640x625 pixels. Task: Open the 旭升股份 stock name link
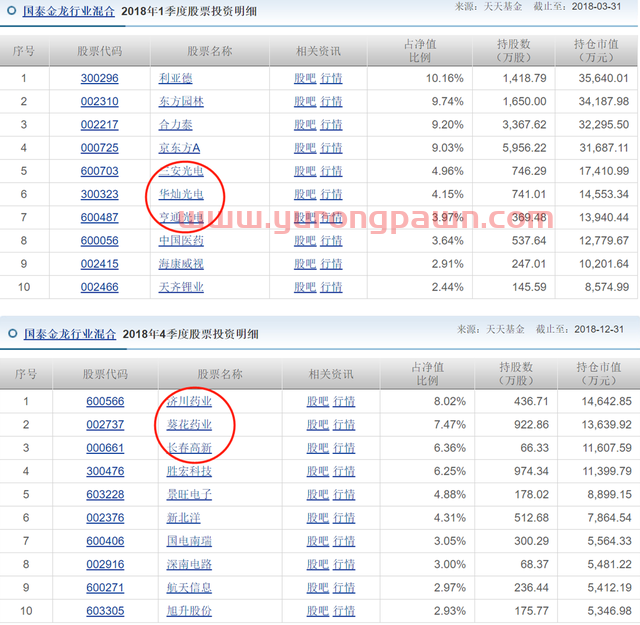coord(189,611)
